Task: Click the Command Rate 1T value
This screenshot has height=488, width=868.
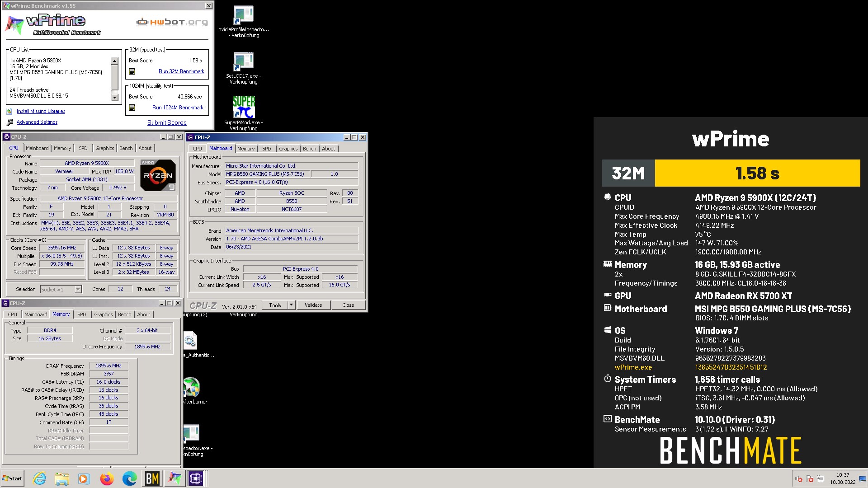Action: click(x=108, y=422)
